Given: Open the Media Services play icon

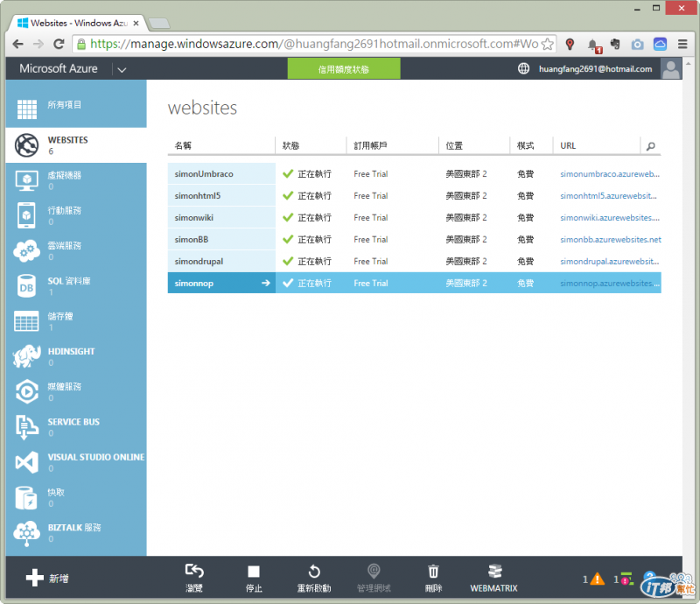Looking at the screenshot, I should tap(27, 391).
